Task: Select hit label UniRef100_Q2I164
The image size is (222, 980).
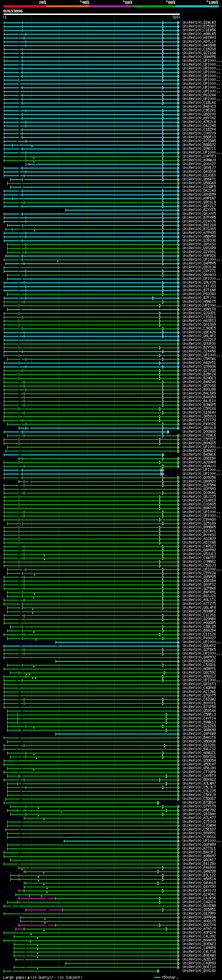Action: pos(199,53)
